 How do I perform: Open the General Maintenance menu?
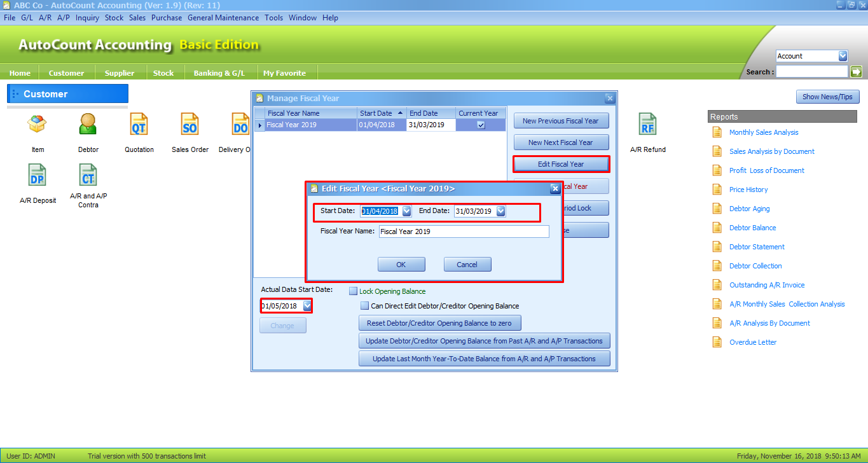tap(223, 18)
